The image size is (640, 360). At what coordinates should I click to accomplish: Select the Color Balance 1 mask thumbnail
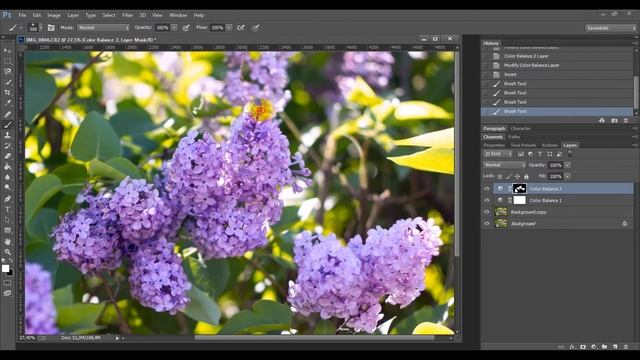point(519,200)
